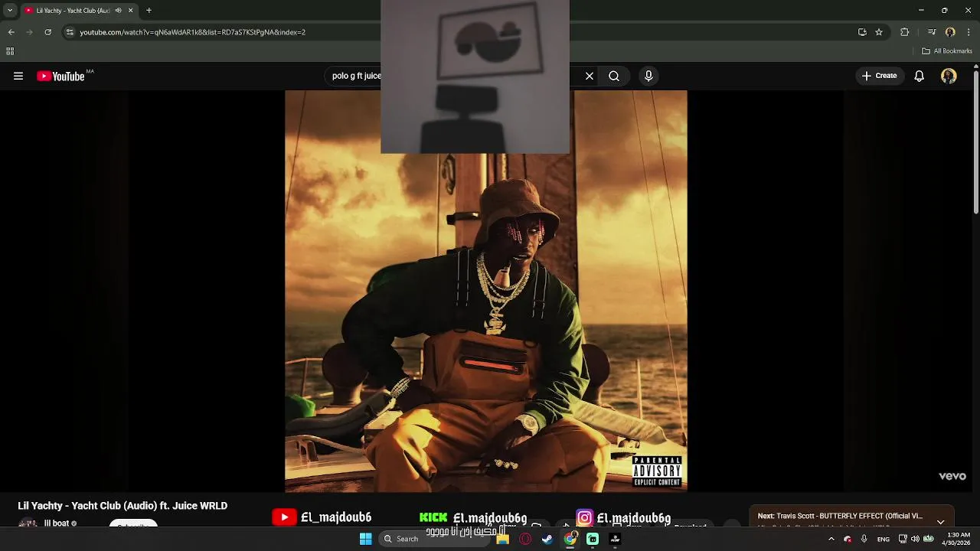Open the green streaming app in taskbar
The image size is (980, 551).
(593, 539)
